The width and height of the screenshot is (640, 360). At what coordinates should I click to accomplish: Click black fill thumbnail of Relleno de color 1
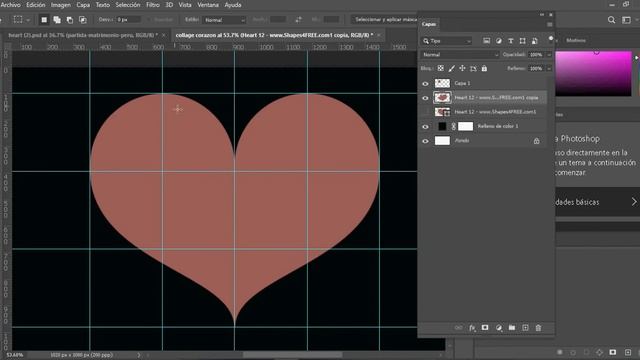tap(442, 127)
